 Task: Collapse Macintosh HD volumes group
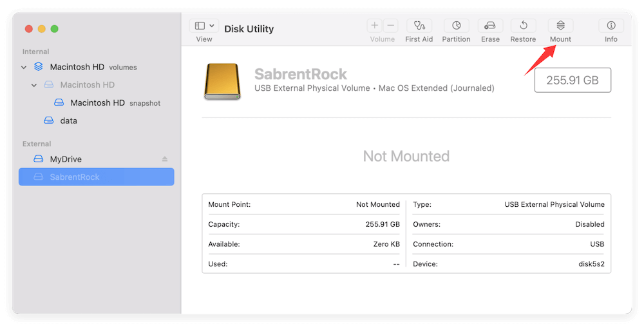[x=24, y=67]
